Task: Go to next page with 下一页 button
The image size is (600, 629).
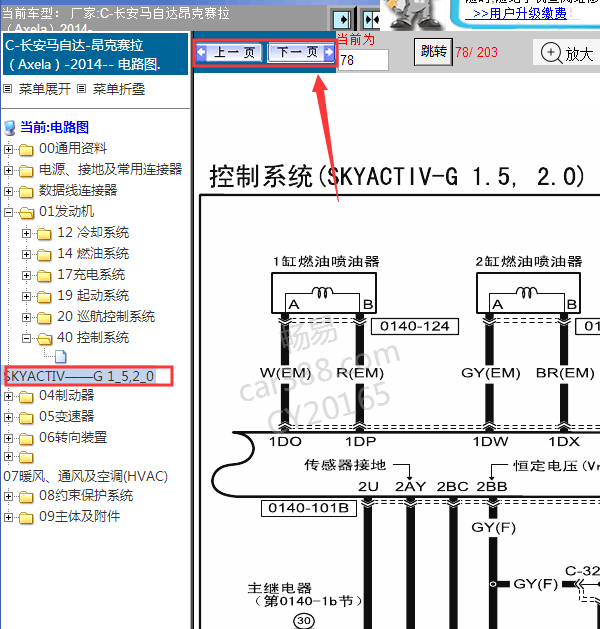Action: click(302, 52)
